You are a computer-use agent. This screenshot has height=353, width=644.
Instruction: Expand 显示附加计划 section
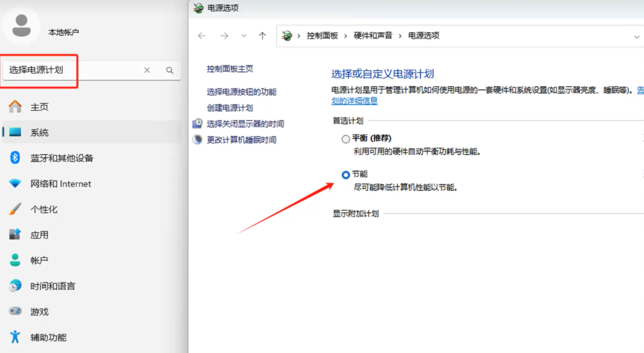356,214
